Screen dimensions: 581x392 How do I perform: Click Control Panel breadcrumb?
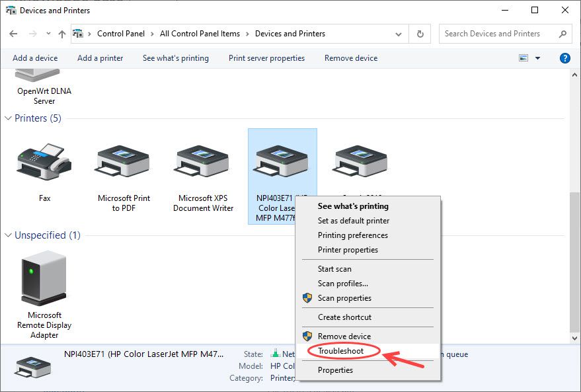pos(121,34)
